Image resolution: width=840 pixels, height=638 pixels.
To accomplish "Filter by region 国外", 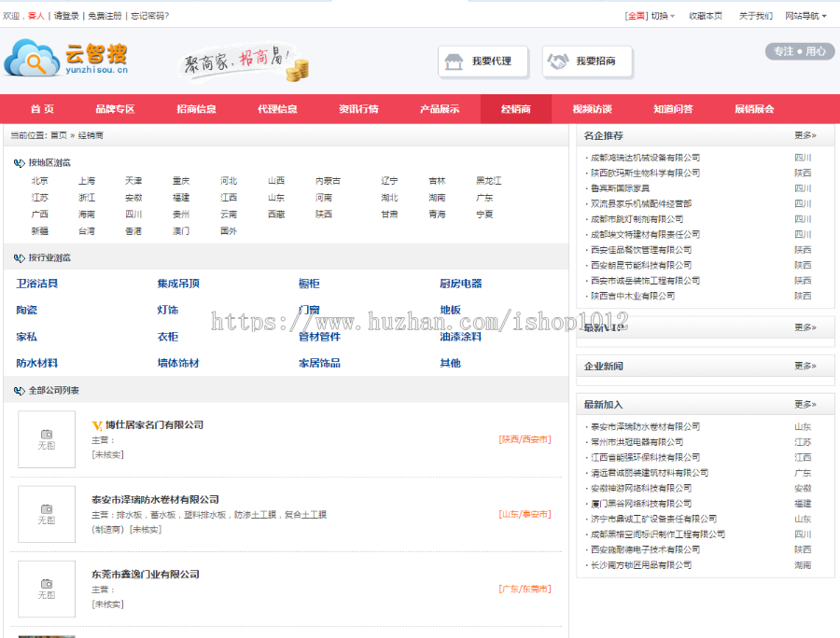I will point(229,231).
